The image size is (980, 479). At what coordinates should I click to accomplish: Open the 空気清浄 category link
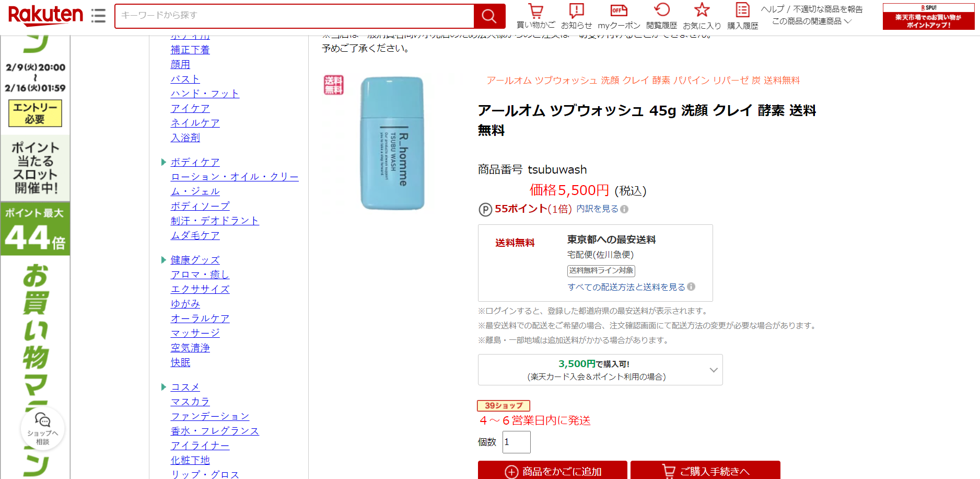(190, 348)
